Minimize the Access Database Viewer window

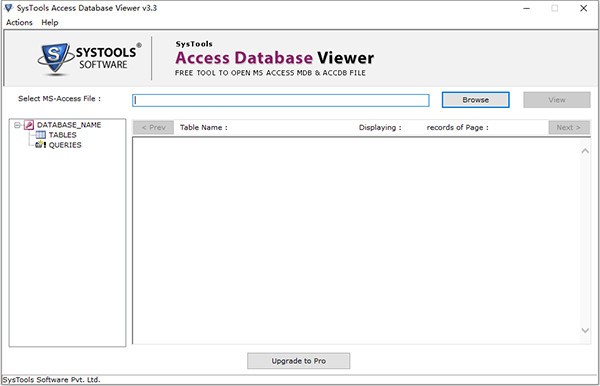(527, 8)
